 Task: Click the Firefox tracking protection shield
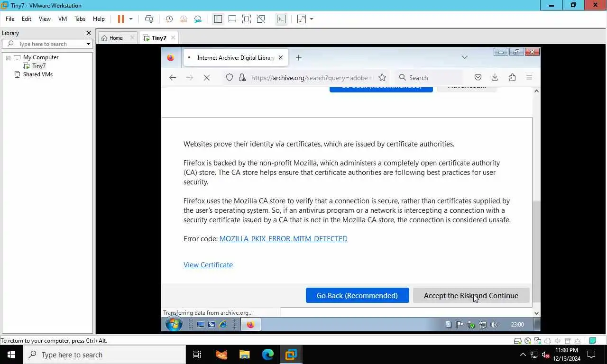pyautogui.click(x=230, y=78)
